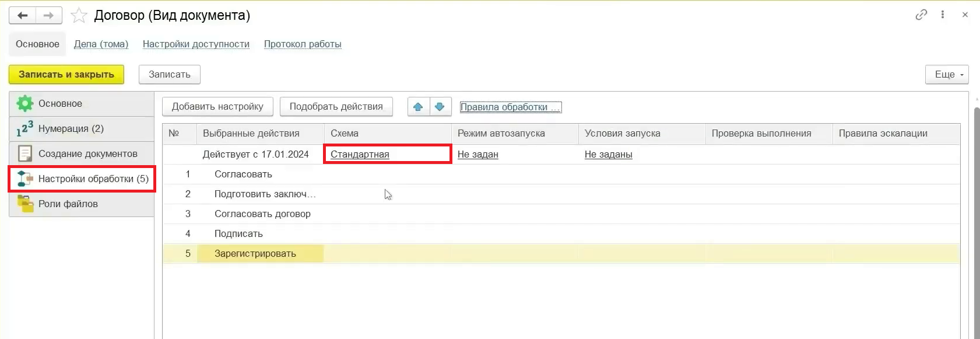Move selected action down with arrow
This screenshot has width=980, height=339.
[440, 107]
